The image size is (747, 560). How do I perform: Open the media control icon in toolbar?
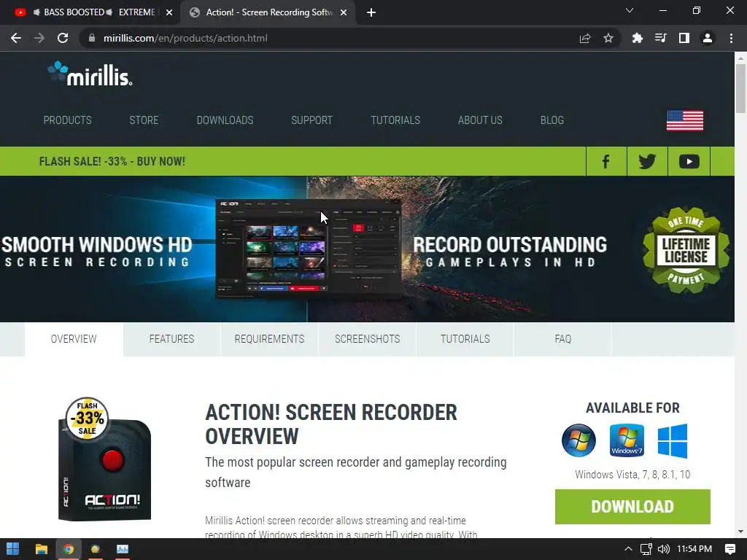pos(660,38)
